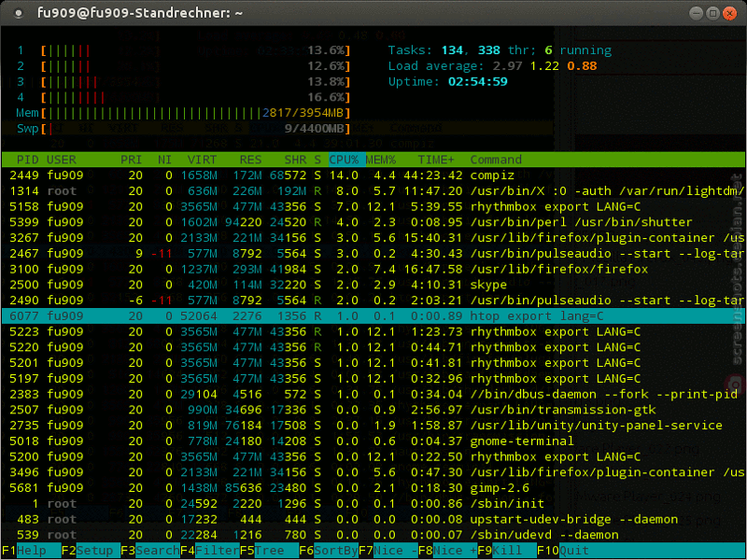
Task: Select rhythmbox process with PID 5220
Action: [x=373, y=347]
